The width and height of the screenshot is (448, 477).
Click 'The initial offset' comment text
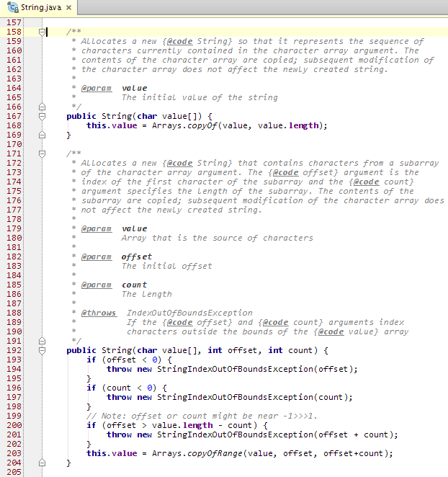tap(166, 266)
